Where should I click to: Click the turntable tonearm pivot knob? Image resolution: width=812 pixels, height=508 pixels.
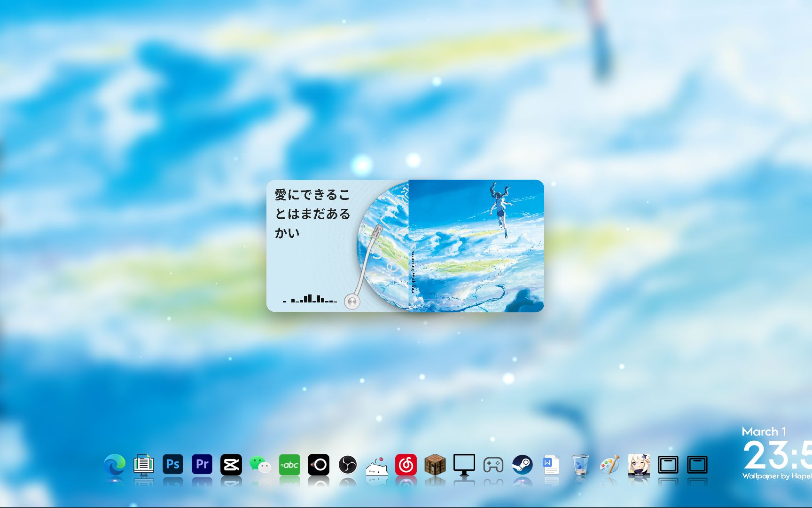352,301
